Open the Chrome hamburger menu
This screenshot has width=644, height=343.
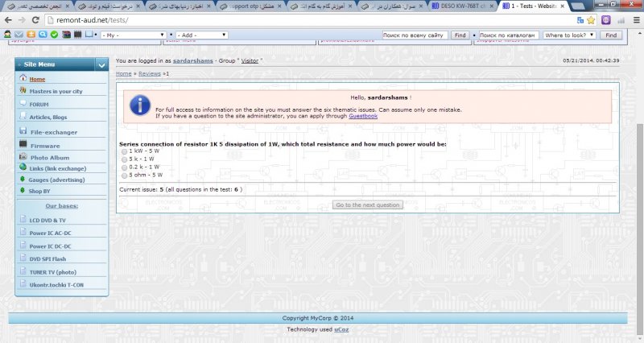point(636,19)
